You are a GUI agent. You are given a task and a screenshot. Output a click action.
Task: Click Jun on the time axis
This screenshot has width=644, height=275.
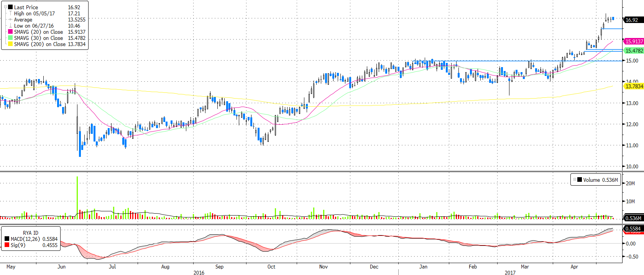(x=61, y=267)
